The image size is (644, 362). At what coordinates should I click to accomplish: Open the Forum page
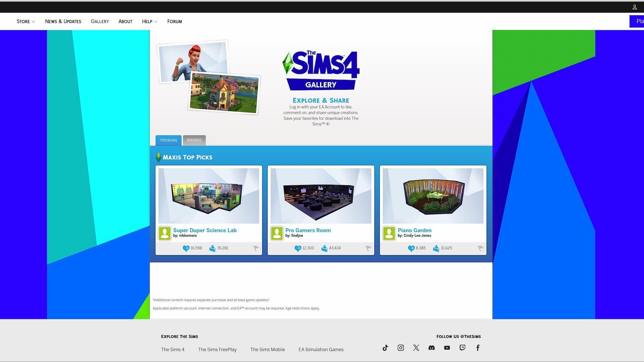coord(174,21)
